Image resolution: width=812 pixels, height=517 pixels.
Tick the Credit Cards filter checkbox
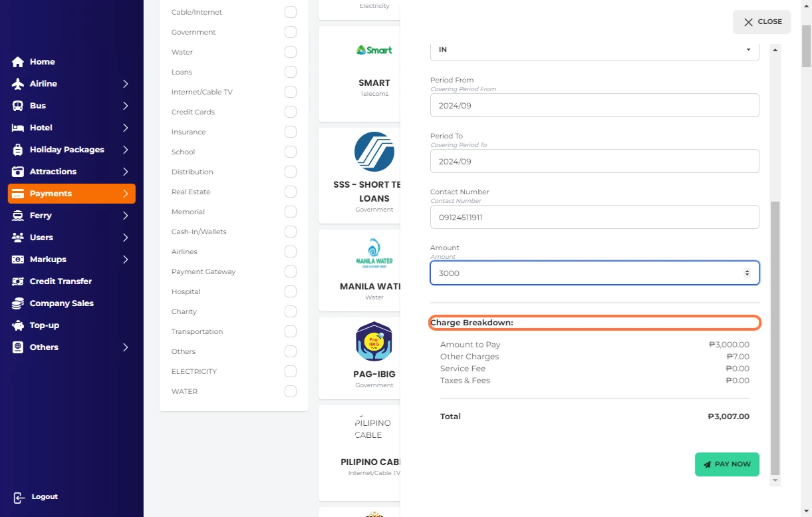291,112
